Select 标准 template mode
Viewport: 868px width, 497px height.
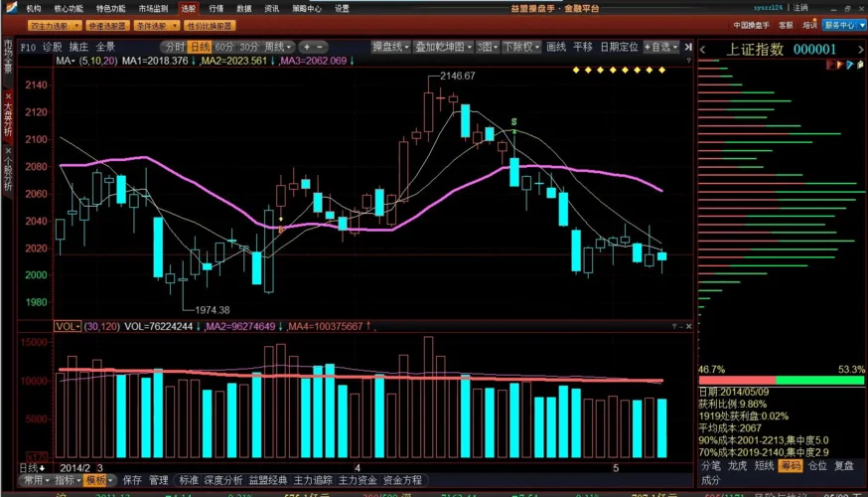pyautogui.click(x=189, y=480)
